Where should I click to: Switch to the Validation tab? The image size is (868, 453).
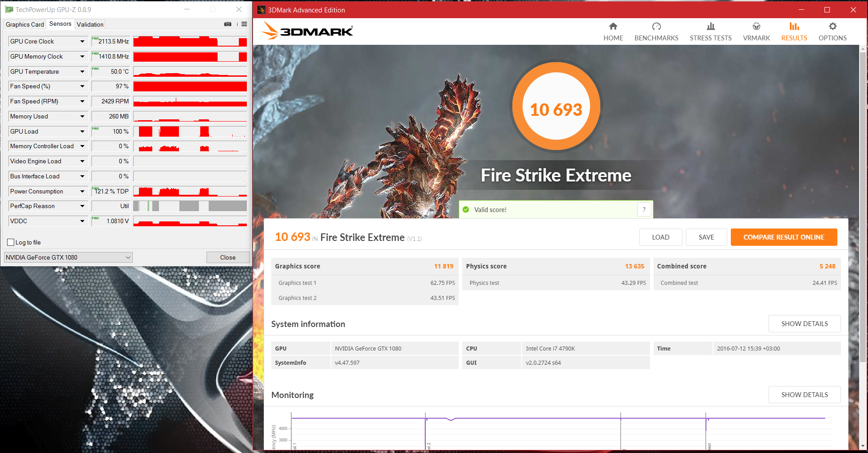pos(90,24)
